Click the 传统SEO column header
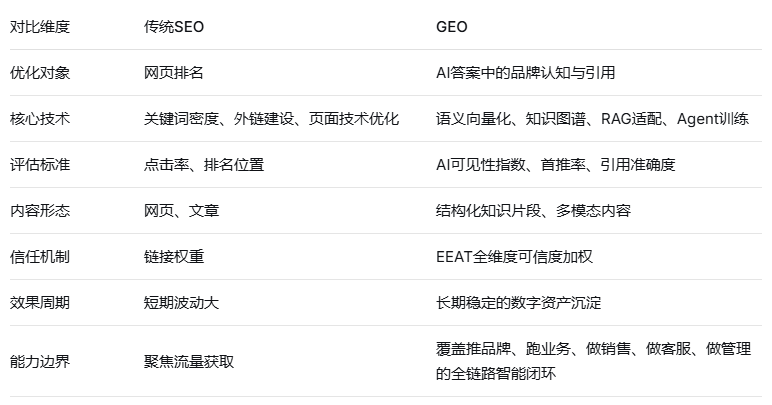 [x=174, y=27]
